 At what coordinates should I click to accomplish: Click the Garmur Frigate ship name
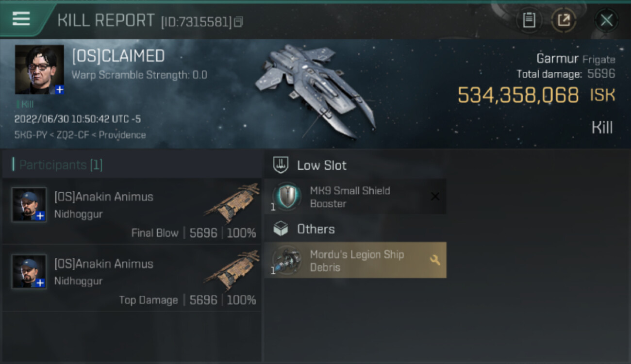tap(576, 59)
